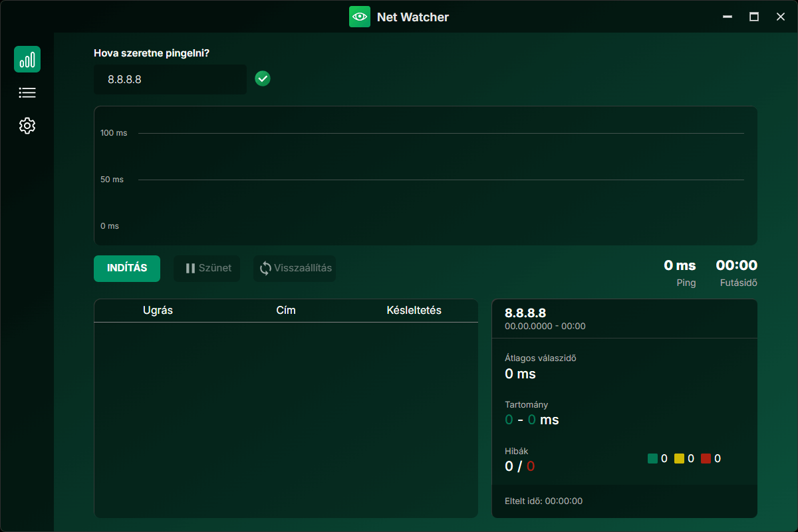Select the Késleltetés column header
This screenshot has height=532, width=798.
pyautogui.click(x=414, y=311)
